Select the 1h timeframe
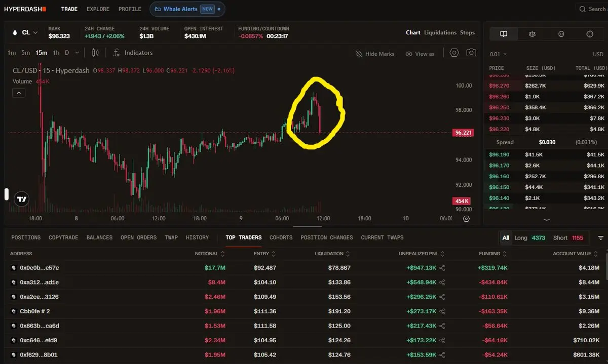The height and width of the screenshot is (364, 608). point(56,53)
